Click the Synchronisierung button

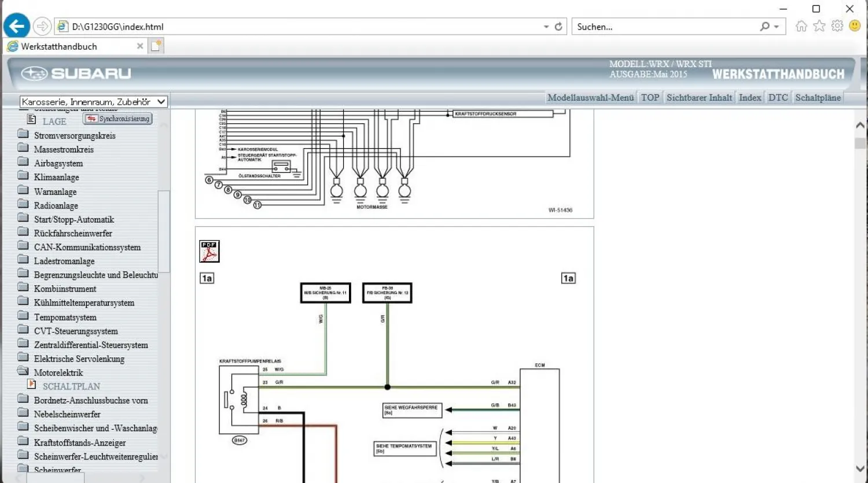click(118, 119)
